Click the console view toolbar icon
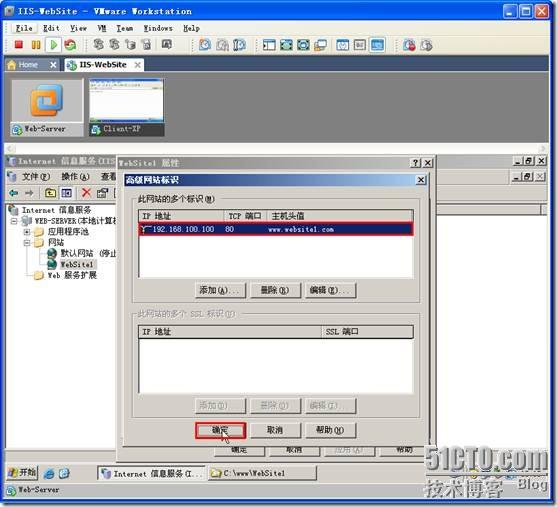Viewport: 557px width, 507px height. pyautogui.click(x=377, y=45)
